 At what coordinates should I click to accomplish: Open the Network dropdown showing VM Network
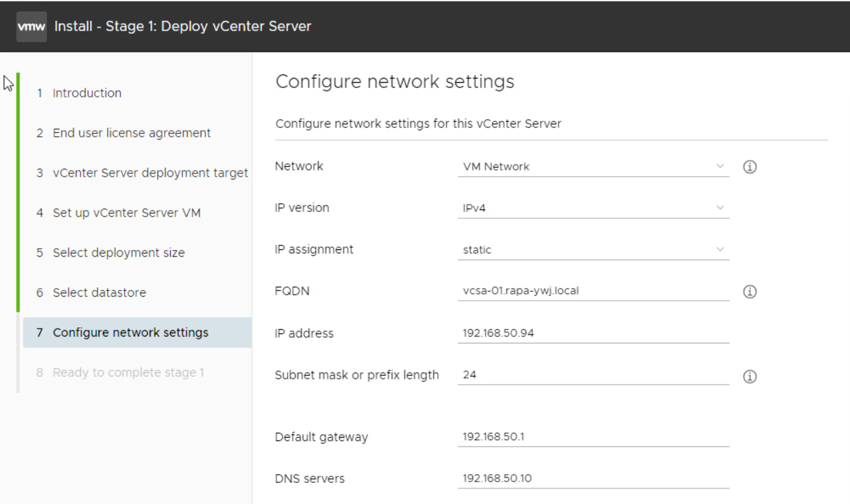click(593, 167)
